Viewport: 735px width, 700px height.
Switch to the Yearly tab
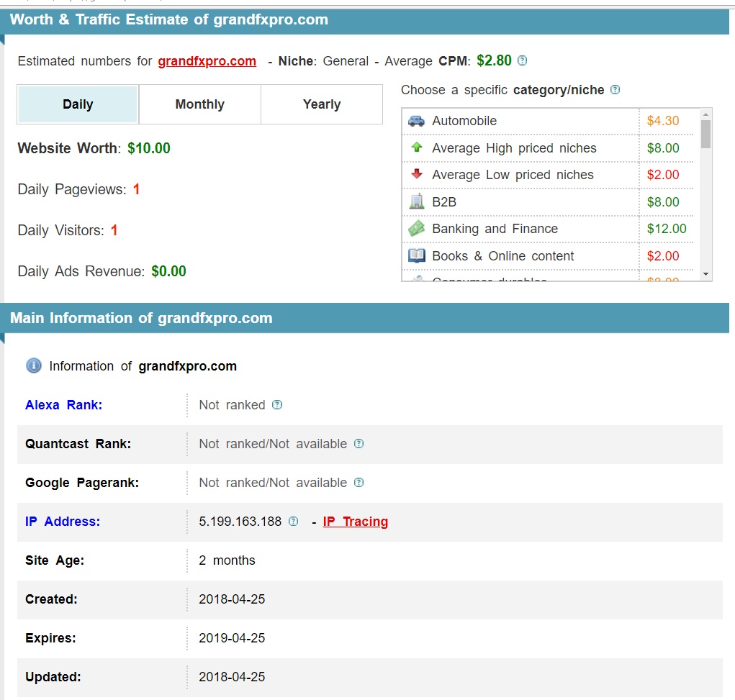click(322, 104)
